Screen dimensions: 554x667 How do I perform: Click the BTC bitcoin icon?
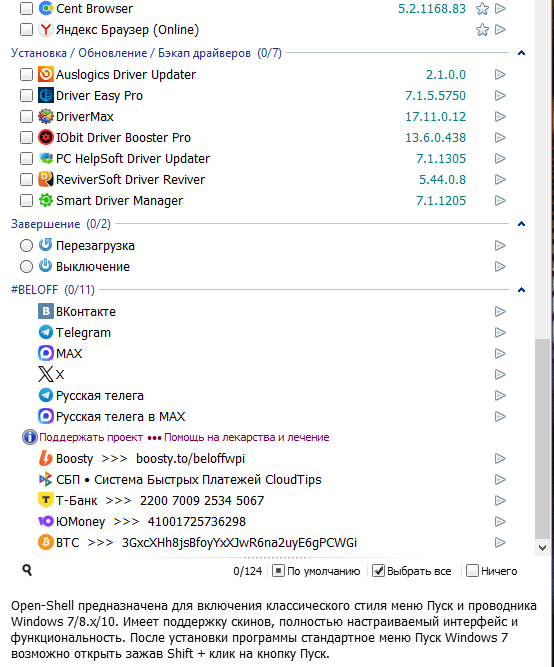click(46, 542)
